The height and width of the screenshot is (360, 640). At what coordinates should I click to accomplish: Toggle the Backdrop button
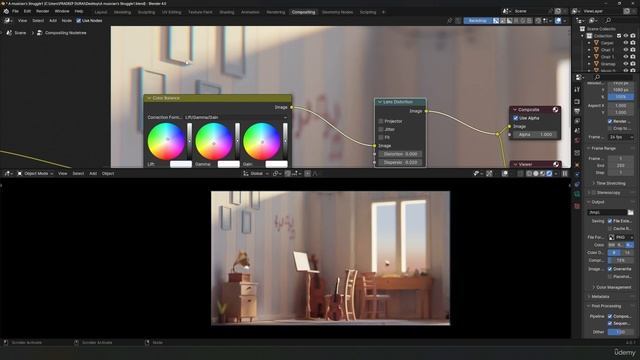477,20
